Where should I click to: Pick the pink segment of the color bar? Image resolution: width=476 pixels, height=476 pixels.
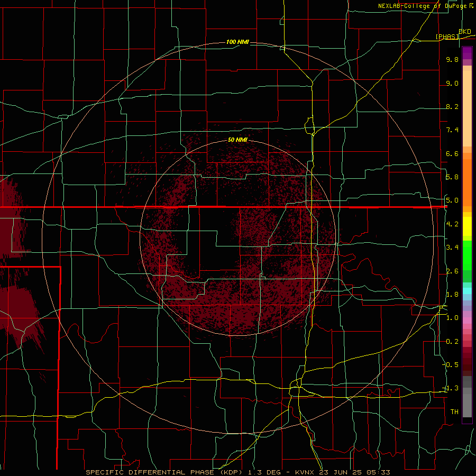[x=467, y=321]
